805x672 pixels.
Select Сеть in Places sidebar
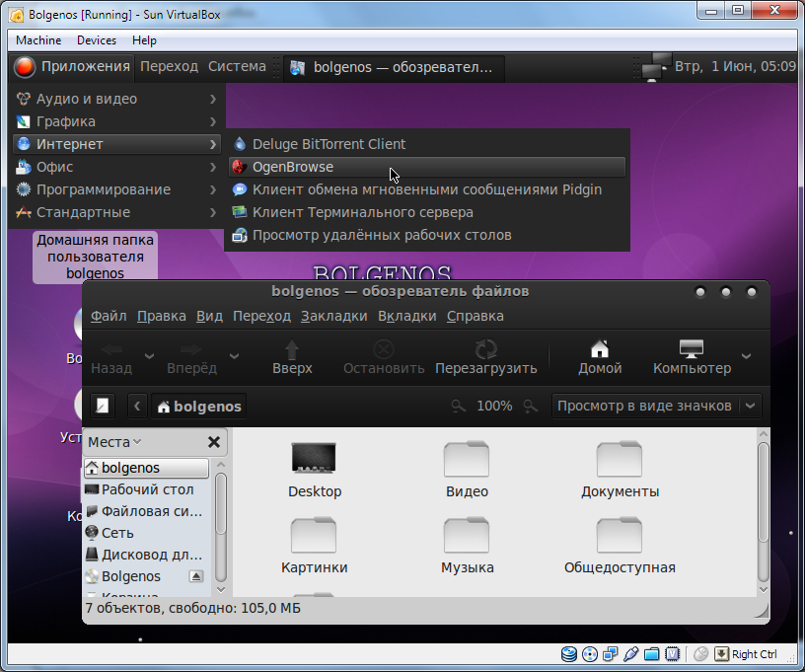(147, 533)
